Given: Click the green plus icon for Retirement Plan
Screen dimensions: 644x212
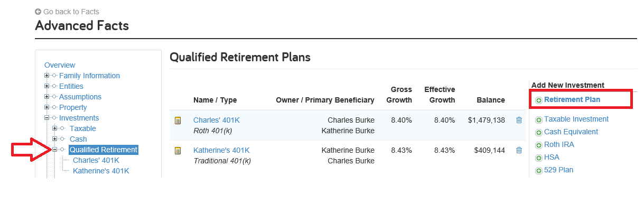Looking at the screenshot, I should (x=539, y=100).
